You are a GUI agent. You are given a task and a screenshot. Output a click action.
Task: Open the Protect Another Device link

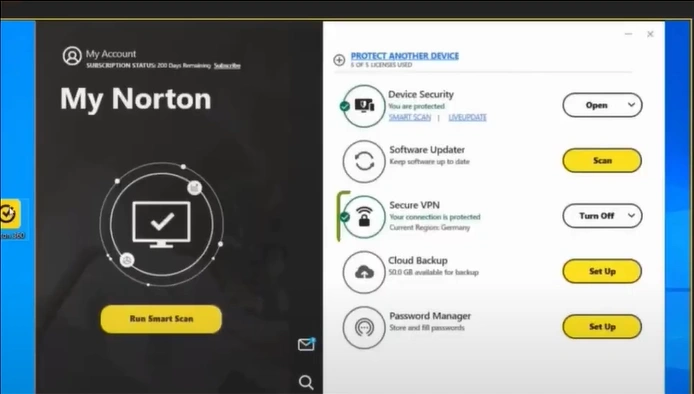(x=405, y=56)
